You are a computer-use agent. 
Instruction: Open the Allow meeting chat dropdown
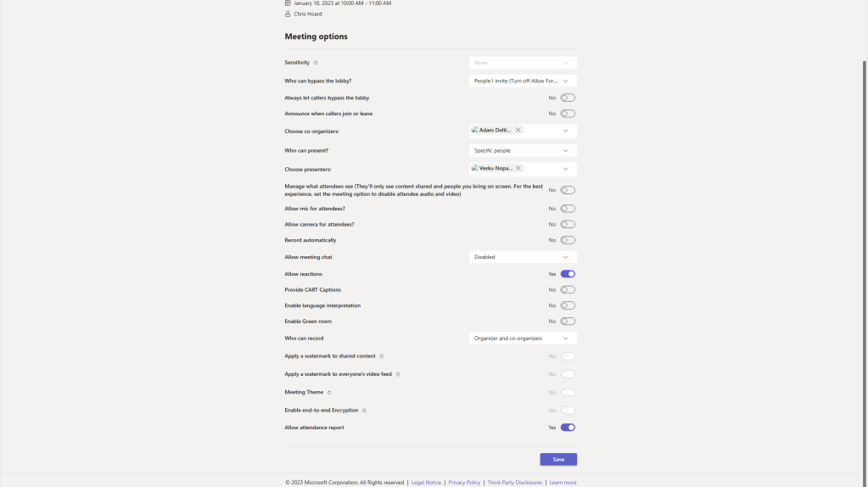pyautogui.click(x=523, y=257)
